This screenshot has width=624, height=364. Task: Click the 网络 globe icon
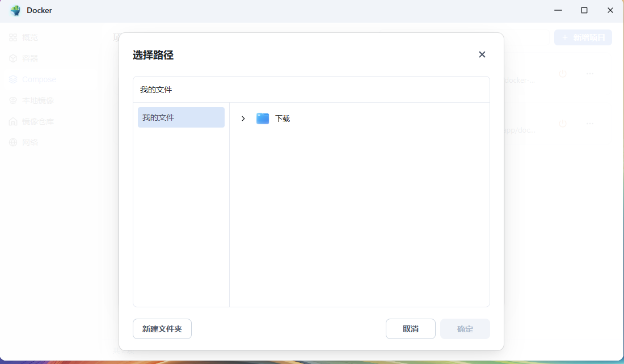coord(13,142)
